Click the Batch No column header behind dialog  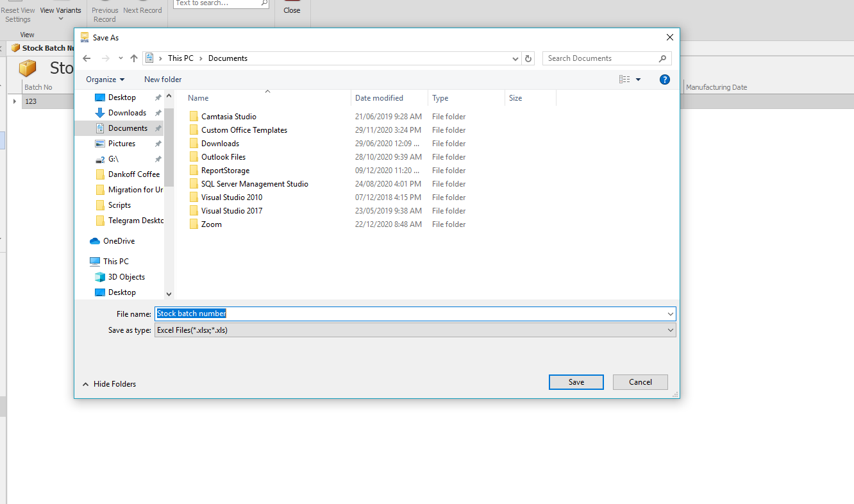[38, 87]
